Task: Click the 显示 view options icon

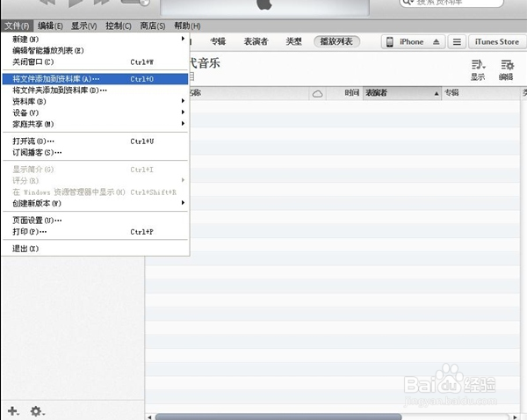Action: click(478, 70)
